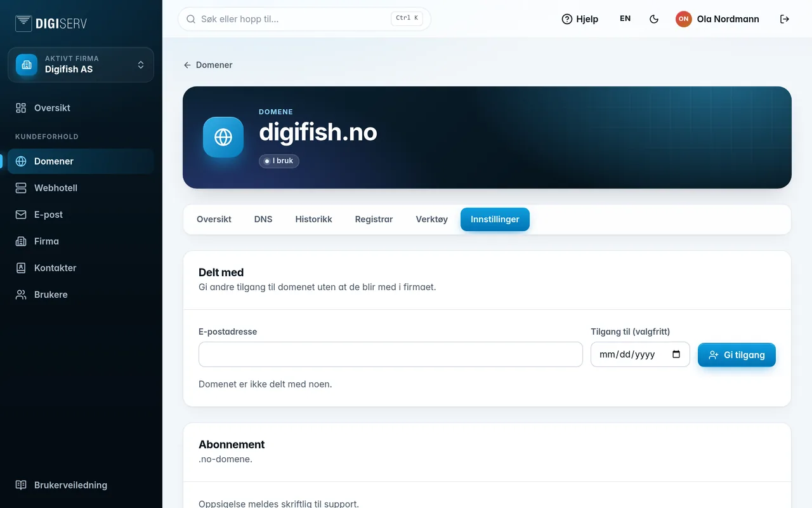Click the Tilgang til date field
Viewport: 812px width, 508px height.
point(640,354)
